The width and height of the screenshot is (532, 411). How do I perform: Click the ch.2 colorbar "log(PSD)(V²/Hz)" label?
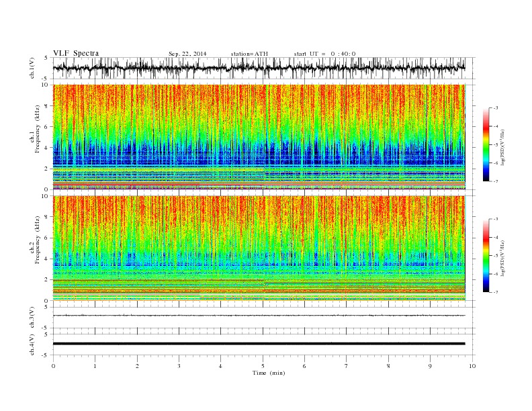point(502,258)
